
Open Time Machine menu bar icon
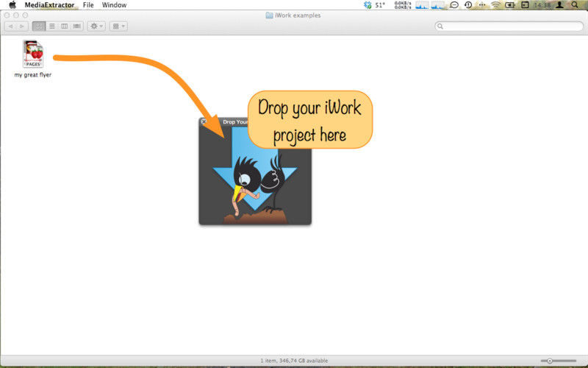[x=468, y=5]
